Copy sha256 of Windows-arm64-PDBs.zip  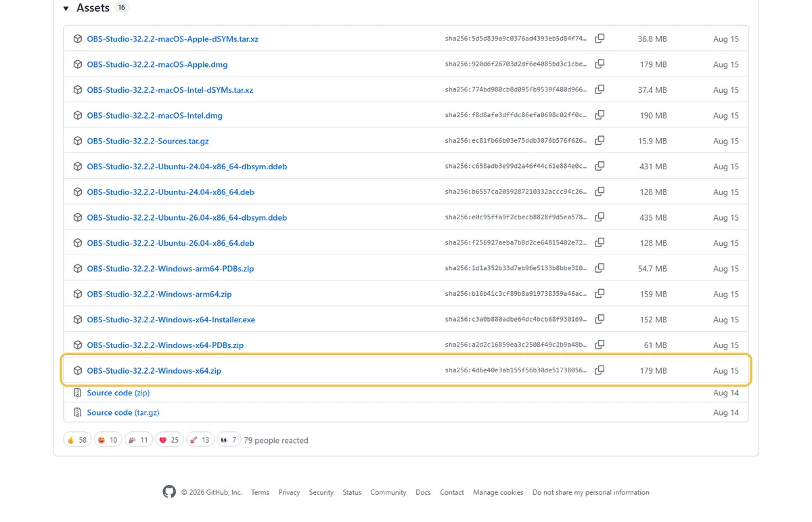point(600,268)
